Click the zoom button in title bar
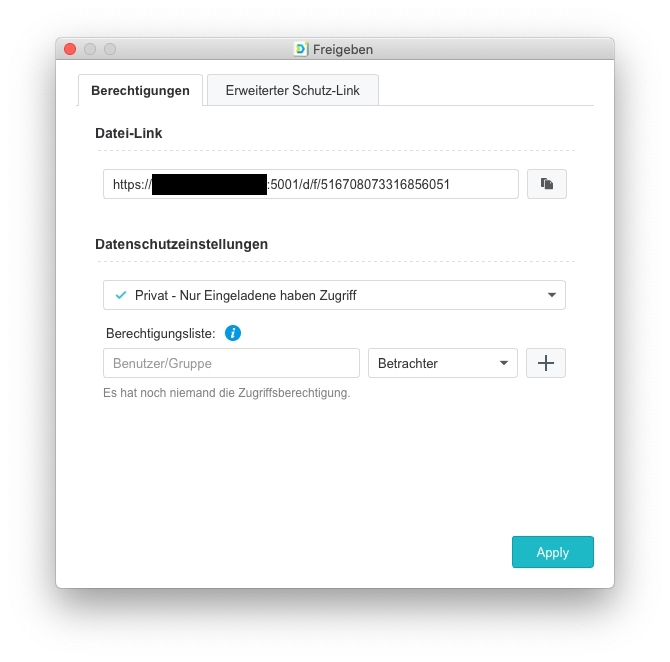This screenshot has width=670, height=662. coord(110,49)
